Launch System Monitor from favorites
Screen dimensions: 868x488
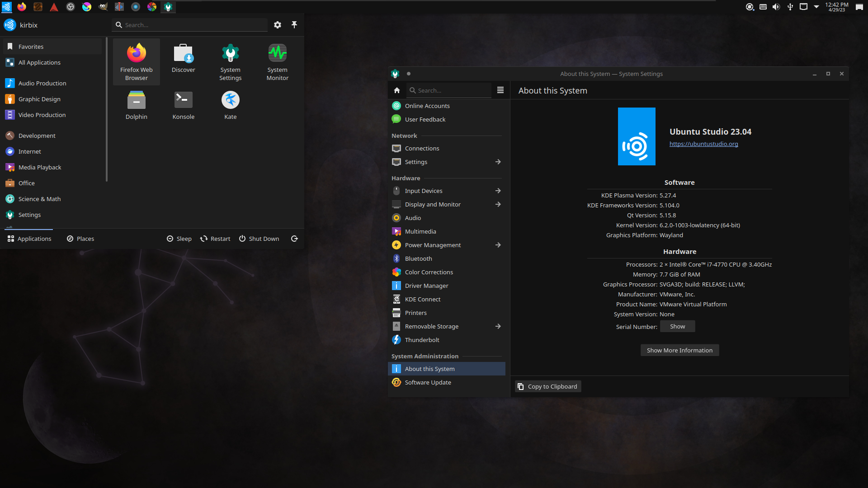click(278, 62)
